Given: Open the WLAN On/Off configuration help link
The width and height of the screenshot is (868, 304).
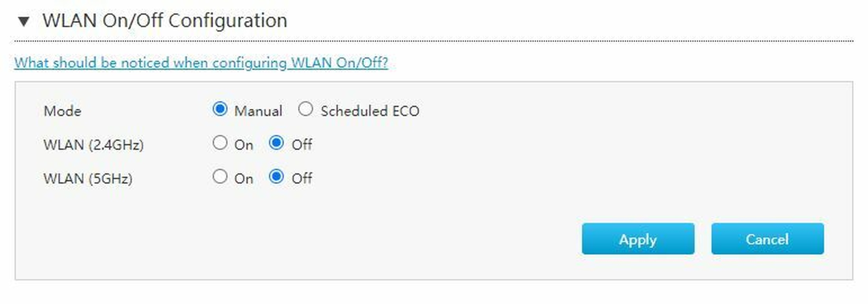Looking at the screenshot, I should pos(201,63).
